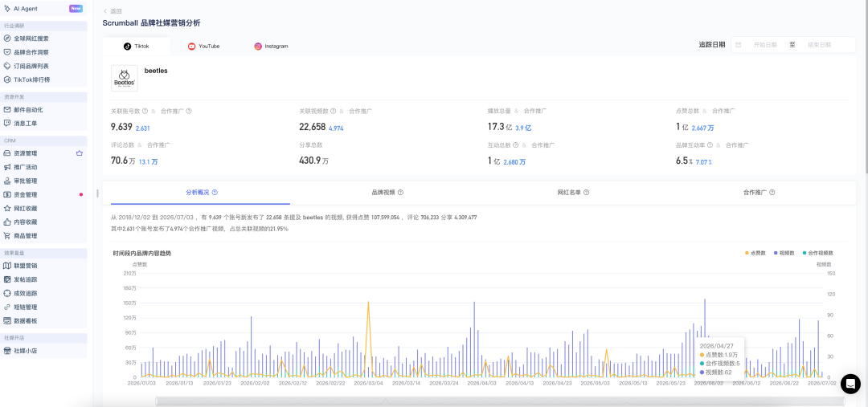Image resolution: width=868 pixels, height=407 pixels.
Task: Click the 订阅品牌列表 tag icon
Action: tap(7, 66)
